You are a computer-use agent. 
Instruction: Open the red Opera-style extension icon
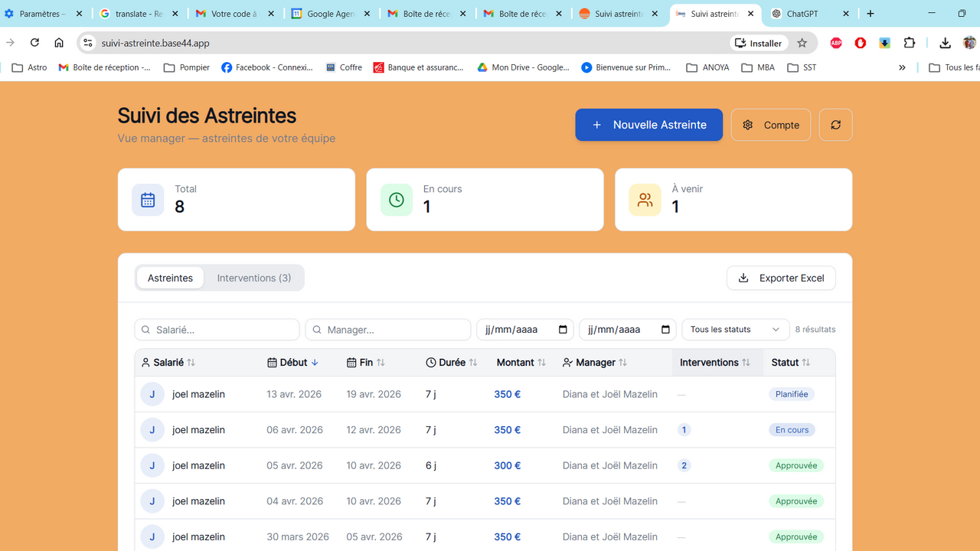861,43
